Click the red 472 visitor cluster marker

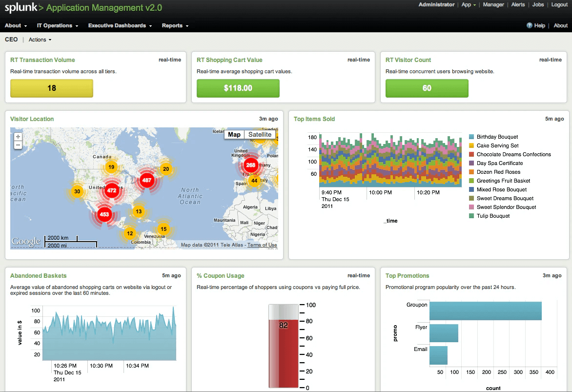112,190
